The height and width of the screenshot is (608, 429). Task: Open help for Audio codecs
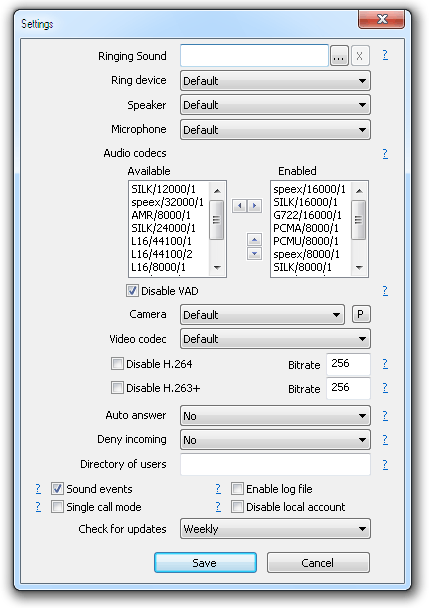385,154
